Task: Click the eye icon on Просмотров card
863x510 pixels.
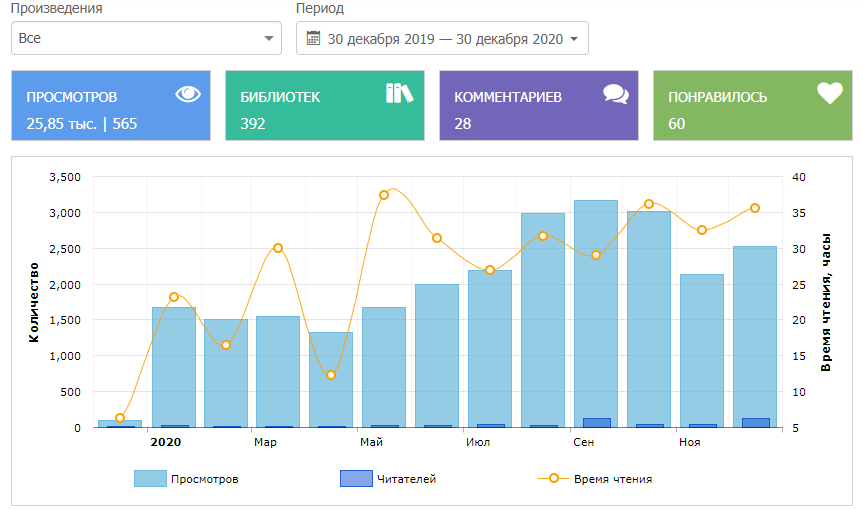Action: coord(188,95)
